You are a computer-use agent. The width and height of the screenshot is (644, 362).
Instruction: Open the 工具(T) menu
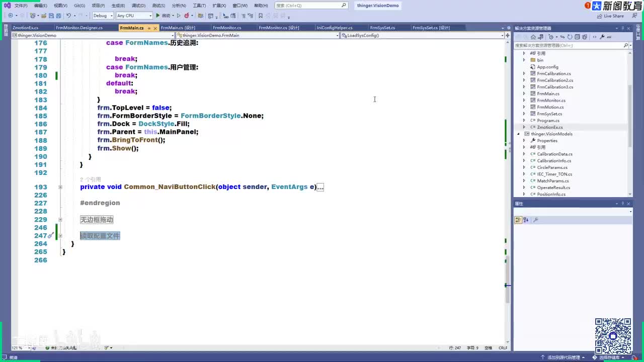(199, 6)
